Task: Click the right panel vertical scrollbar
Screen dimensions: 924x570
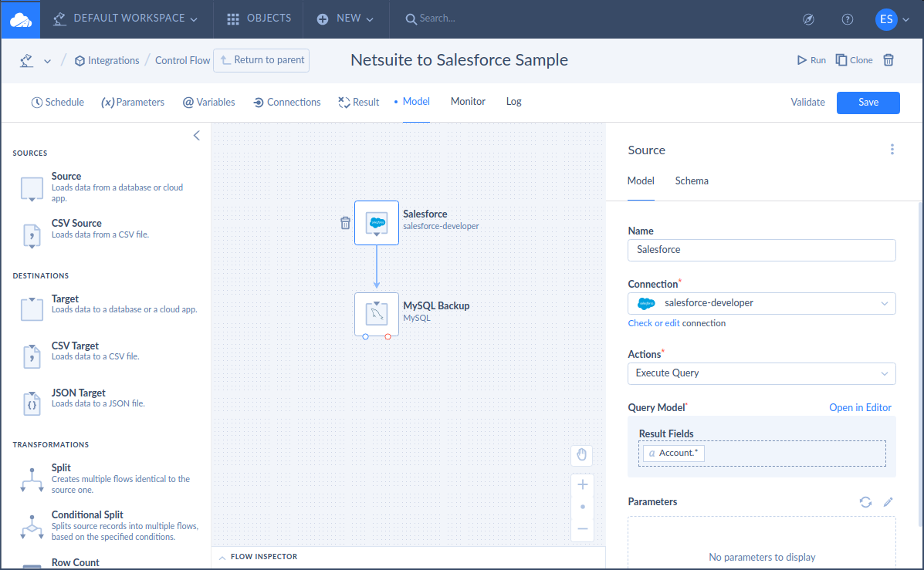Action: (x=920, y=365)
